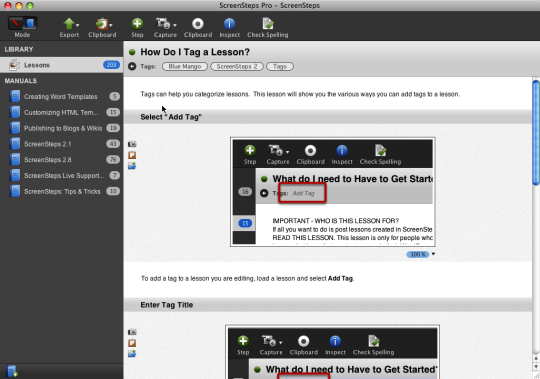Image resolution: width=540 pixels, height=379 pixels.
Task: Click the step title Enter Tag Title
Action: pos(167,305)
